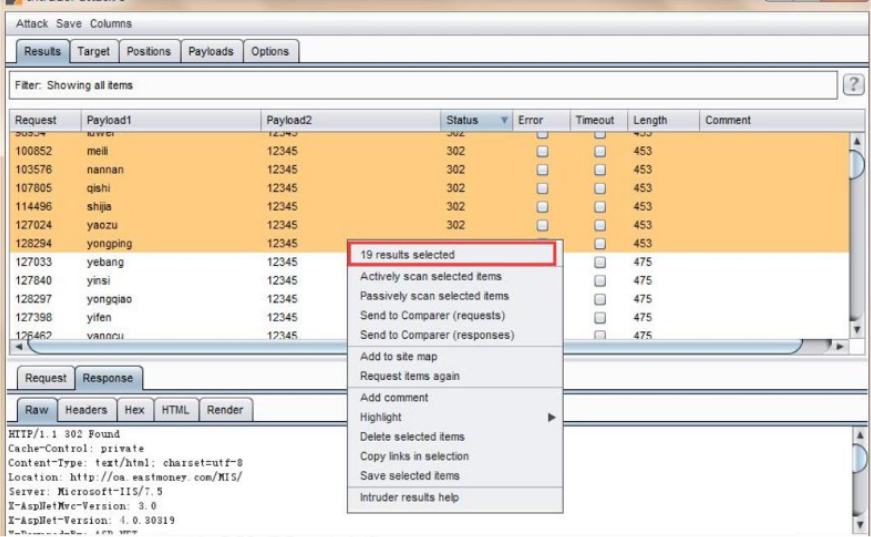Expand the Highlight submenu

click(455, 417)
